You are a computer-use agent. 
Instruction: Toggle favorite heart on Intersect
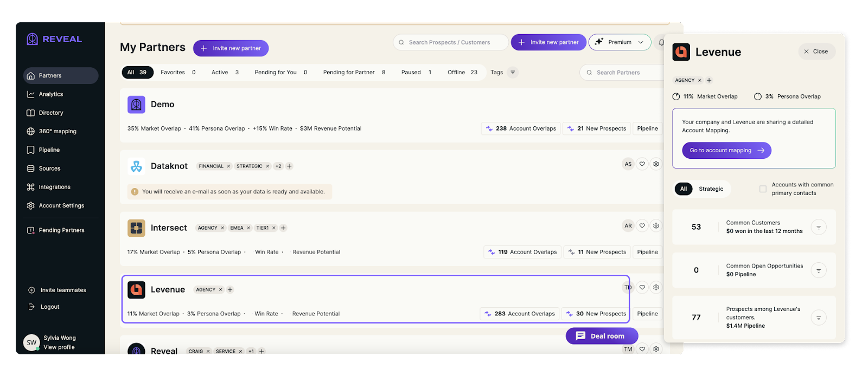tap(642, 226)
